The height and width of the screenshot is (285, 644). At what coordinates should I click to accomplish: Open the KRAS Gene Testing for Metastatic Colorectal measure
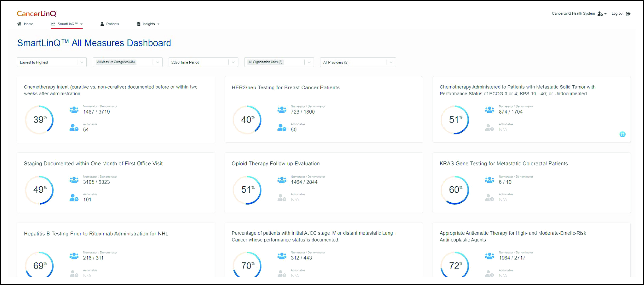(x=503, y=163)
